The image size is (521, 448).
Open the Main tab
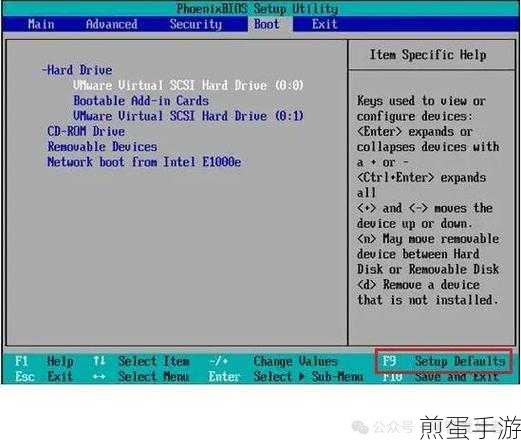[x=41, y=24]
